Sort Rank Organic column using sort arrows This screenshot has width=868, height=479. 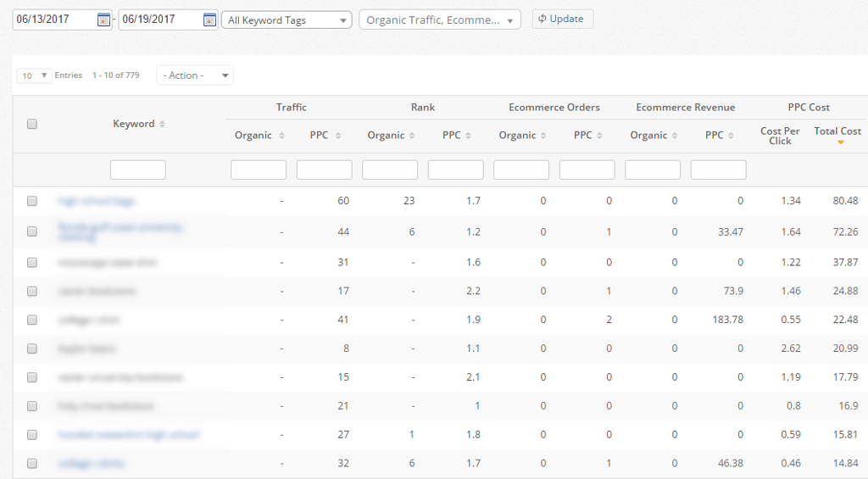[x=411, y=136]
